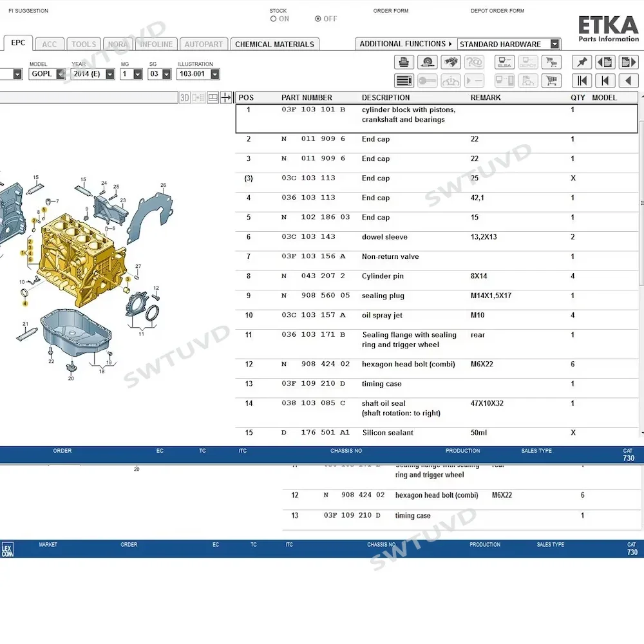
Task: Click the play-dash arrow icon
Action: [x=474, y=80]
